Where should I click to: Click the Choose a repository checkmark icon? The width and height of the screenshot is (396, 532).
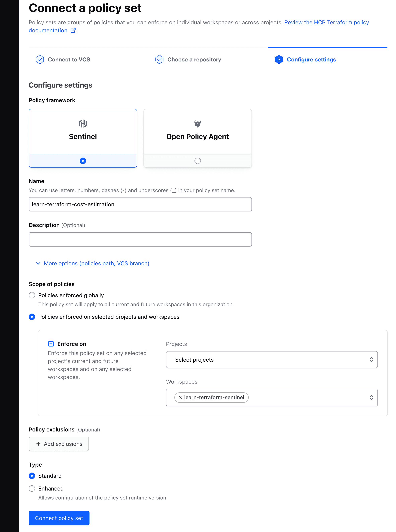click(159, 59)
